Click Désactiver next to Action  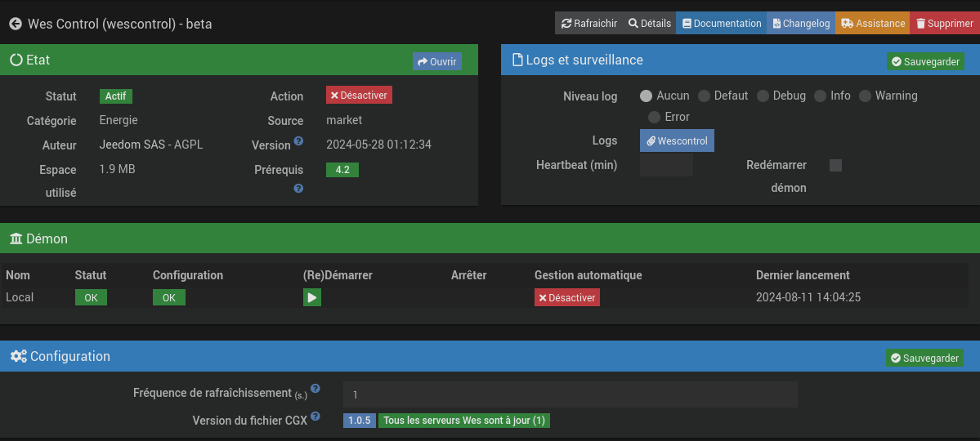[359, 95]
